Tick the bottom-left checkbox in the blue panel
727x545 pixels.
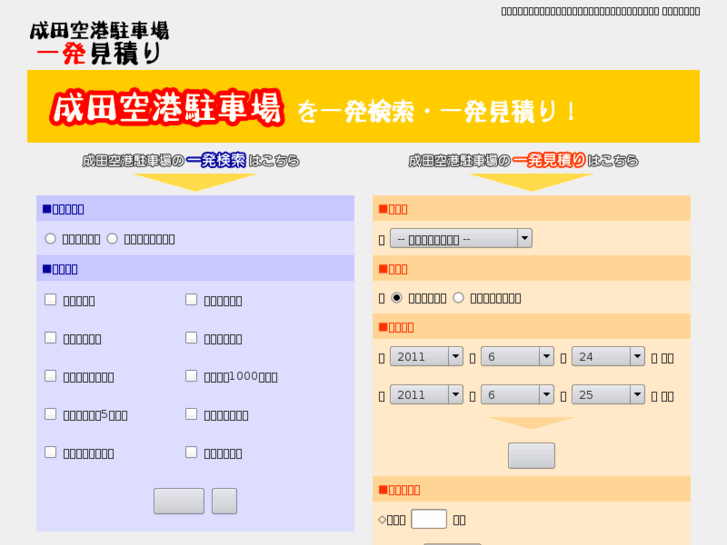click(x=50, y=452)
